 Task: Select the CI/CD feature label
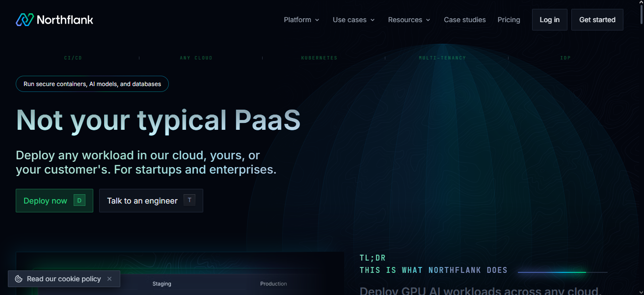[73, 58]
